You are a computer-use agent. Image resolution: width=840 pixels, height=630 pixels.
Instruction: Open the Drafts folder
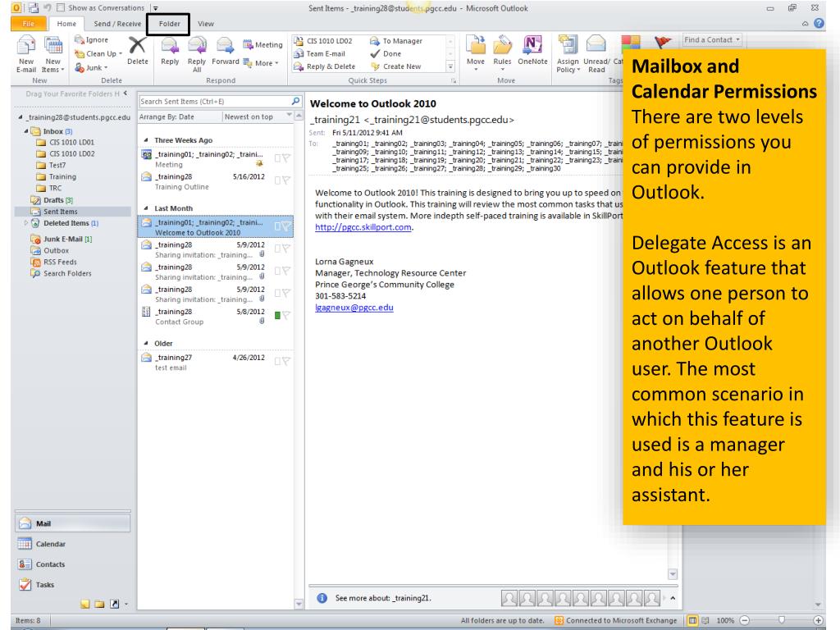click(x=52, y=200)
